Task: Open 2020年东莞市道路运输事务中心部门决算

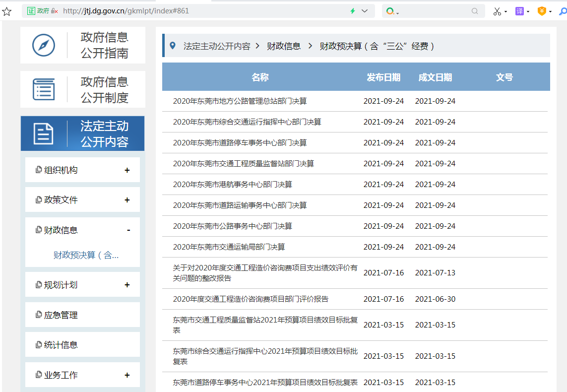Action: pos(240,205)
